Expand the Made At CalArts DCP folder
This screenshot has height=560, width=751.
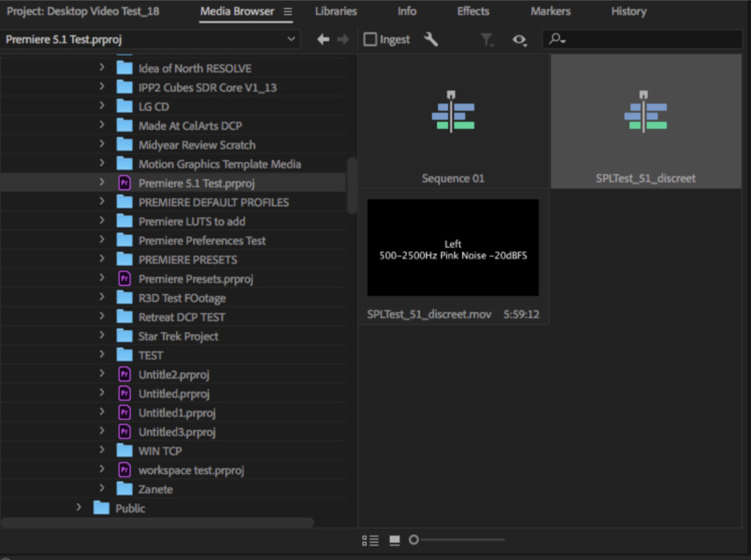(102, 125)
